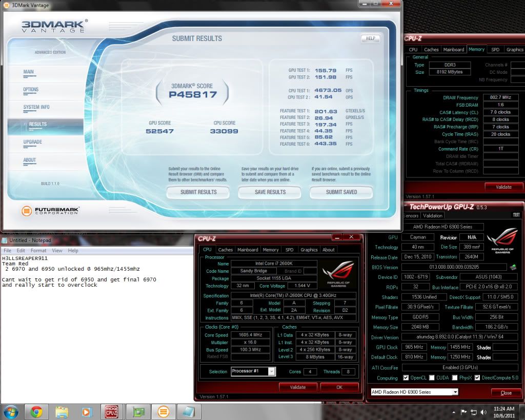This screenshot has width=525, height=420.
Task: Click the P45817 3DMark score
Action: (x=193, y=94)
